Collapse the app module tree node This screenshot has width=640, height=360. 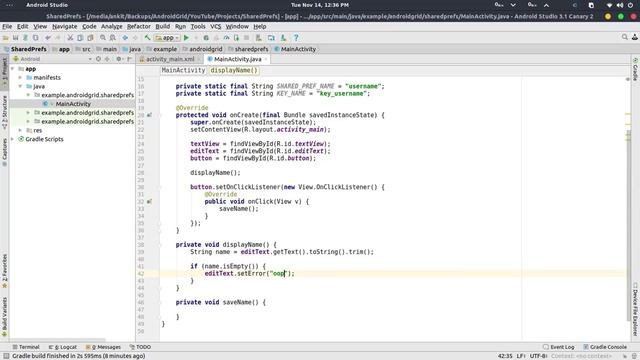click(x=13, y=69)
